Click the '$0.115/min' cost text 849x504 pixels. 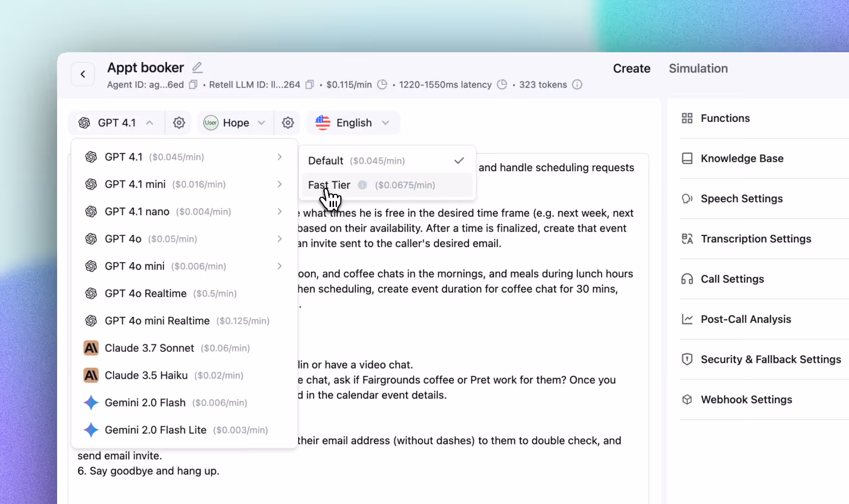click(x=349, y=85)
